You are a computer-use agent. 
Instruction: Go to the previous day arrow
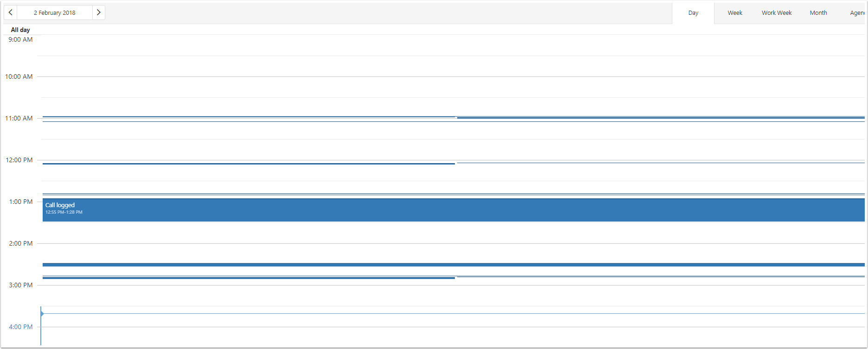coord(10,13)
